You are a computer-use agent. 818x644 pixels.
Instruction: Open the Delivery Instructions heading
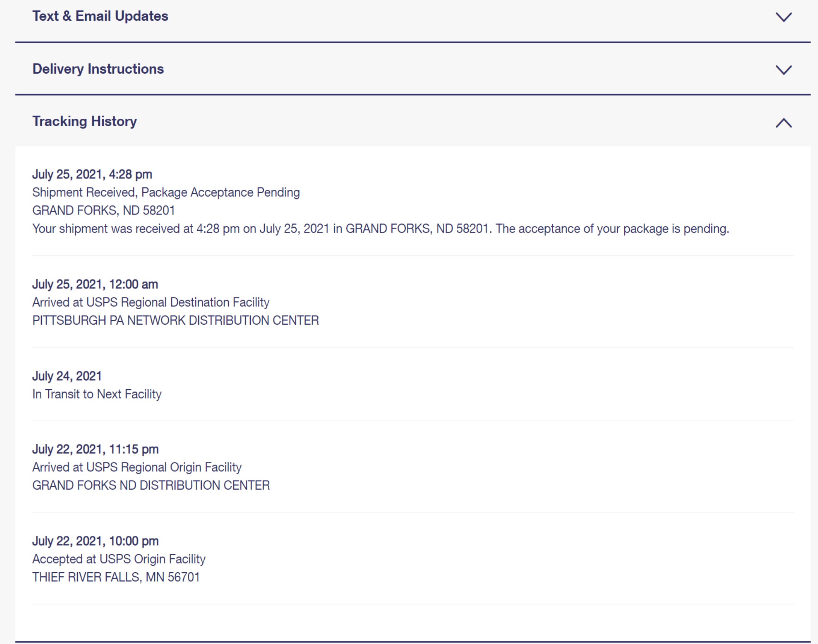click(98, 69)
